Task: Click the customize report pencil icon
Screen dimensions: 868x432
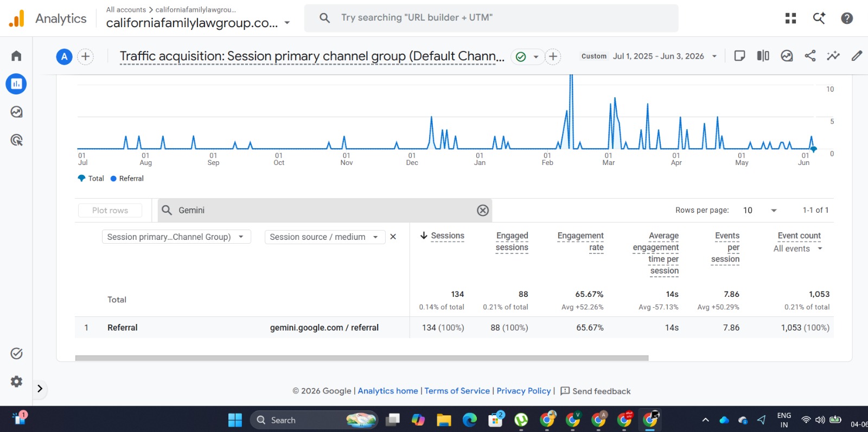Action: (x=857, y=56)
